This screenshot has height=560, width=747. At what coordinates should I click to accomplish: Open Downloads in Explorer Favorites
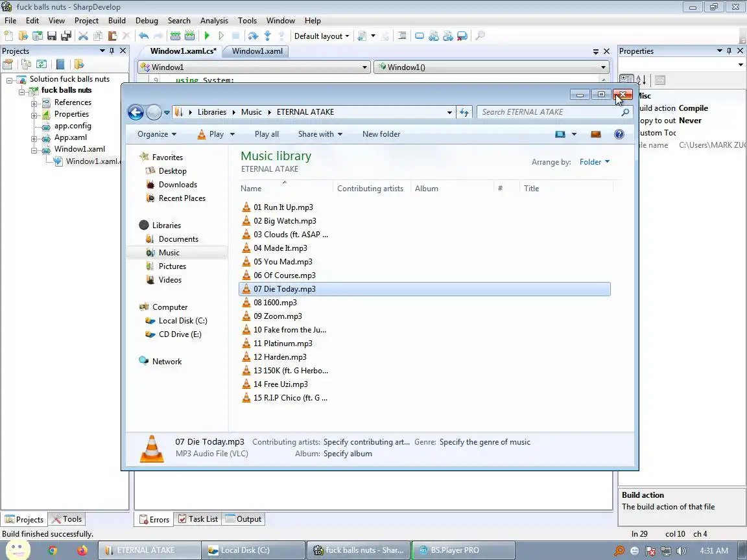(178, 185)
